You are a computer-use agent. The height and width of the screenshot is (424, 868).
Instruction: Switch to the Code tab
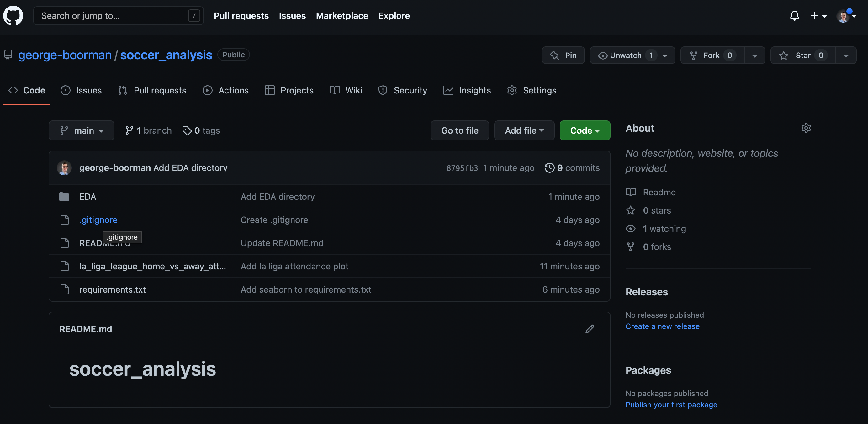[27, 90]
